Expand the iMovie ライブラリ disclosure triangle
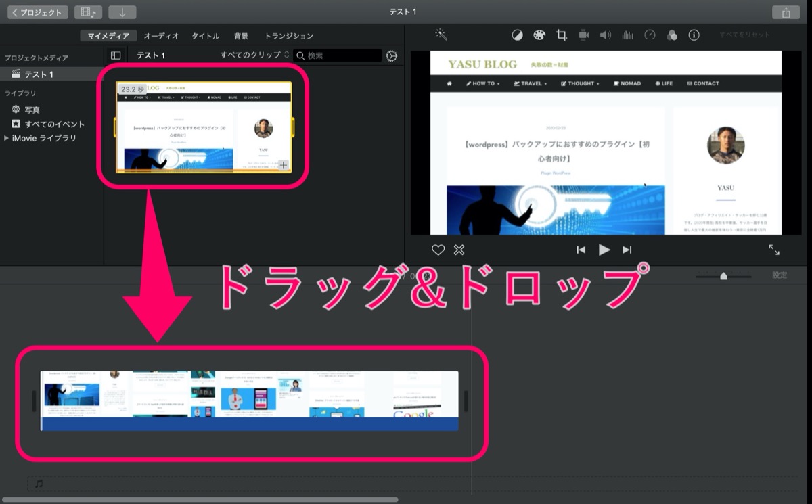This screenshot has width=812, height=504. click(x=6, y=138)
